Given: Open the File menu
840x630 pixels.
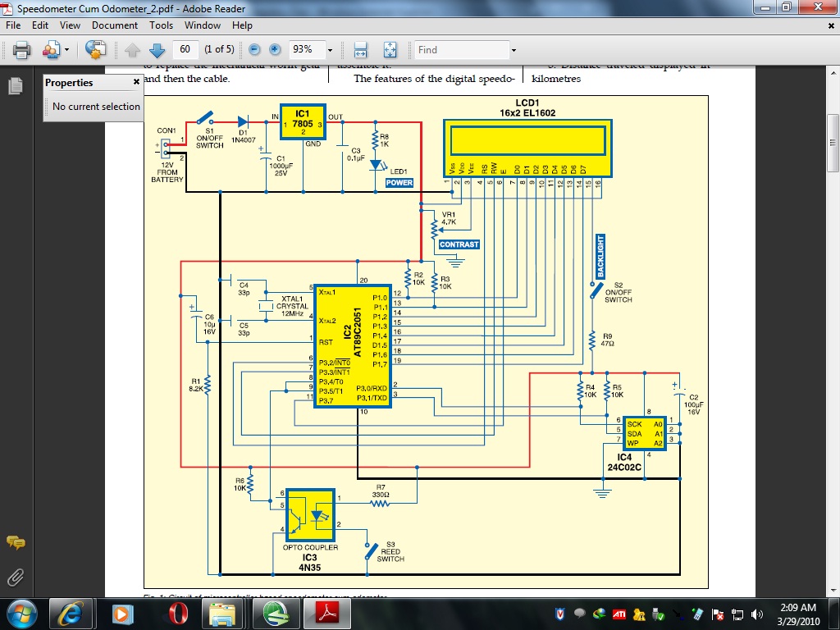Looking at the screenshot, I should (x=13, y=25).
